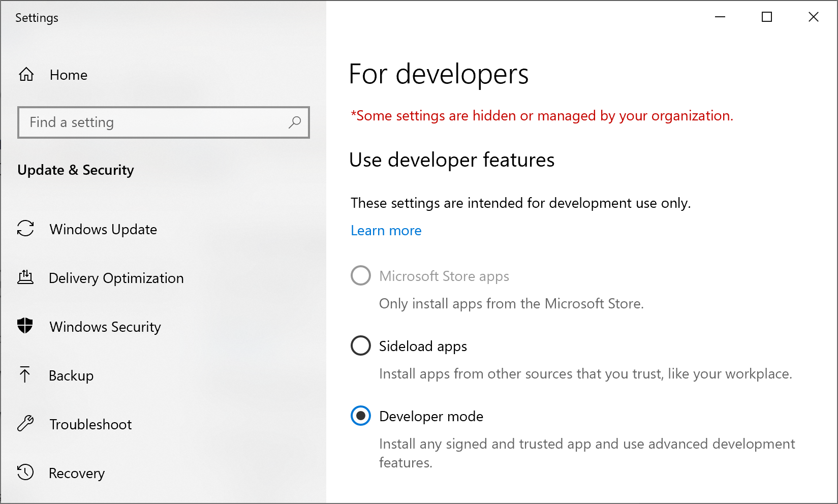Click the Recovery clock icon
The height and width of the screenshot is (504, 838).
coord(25,472)
